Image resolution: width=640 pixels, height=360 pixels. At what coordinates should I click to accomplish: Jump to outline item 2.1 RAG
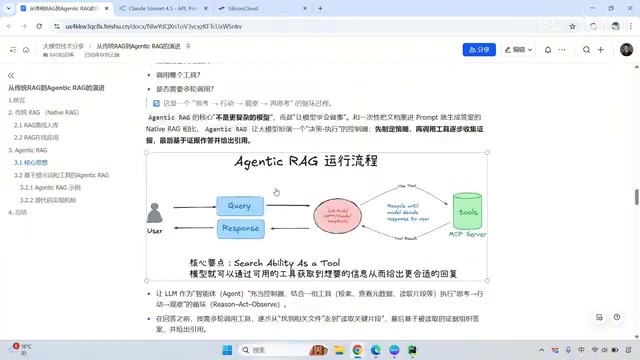[x=36, y=125]
